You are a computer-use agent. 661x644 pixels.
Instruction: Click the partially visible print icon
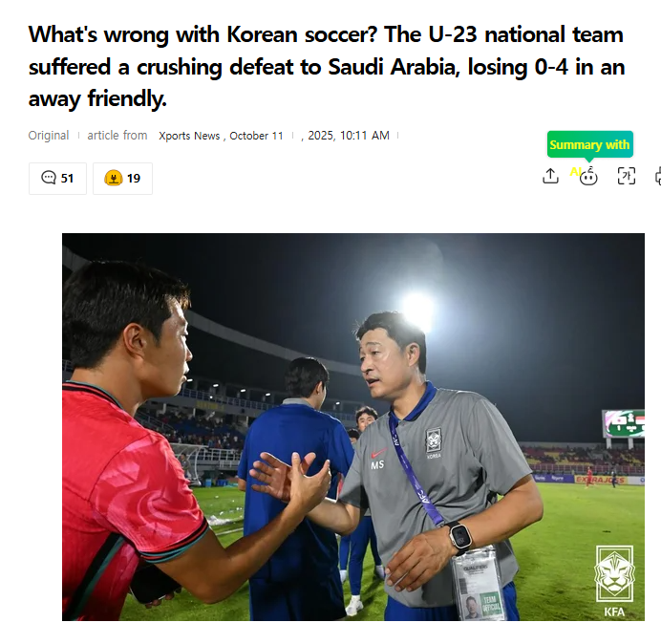658,177
